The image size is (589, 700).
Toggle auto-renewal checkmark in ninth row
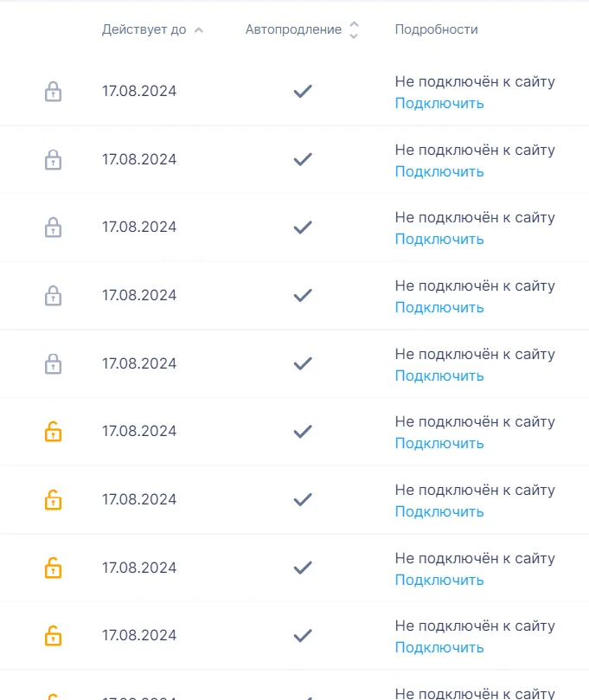[303, 635]
